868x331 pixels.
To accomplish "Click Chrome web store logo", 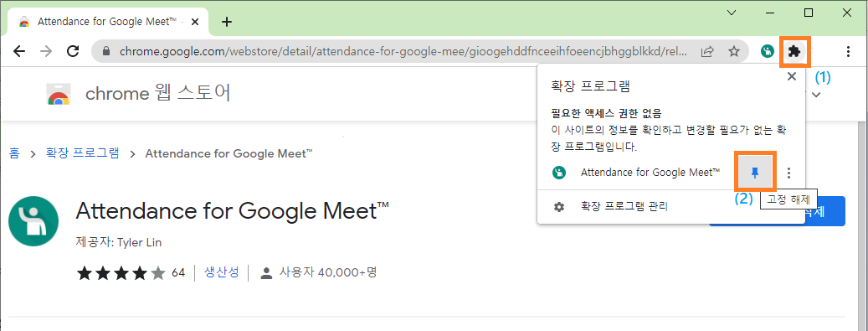I will click(x=58, y=94).
